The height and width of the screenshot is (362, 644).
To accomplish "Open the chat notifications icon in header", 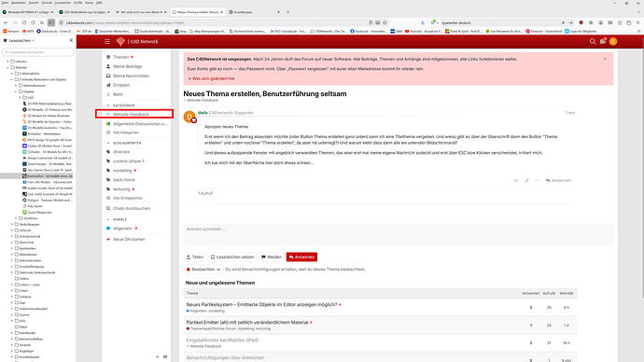I will 603,41.
